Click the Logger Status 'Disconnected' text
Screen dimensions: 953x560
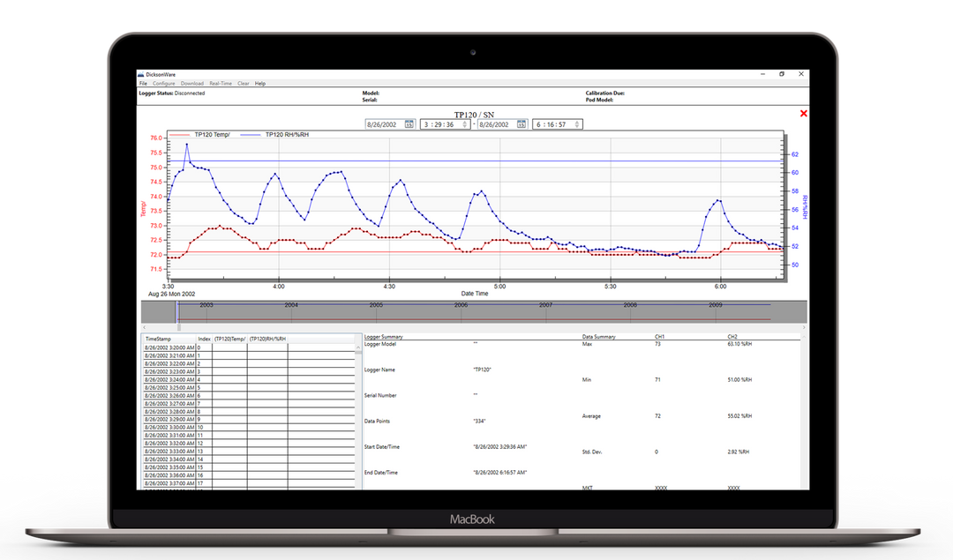point(190,93)
